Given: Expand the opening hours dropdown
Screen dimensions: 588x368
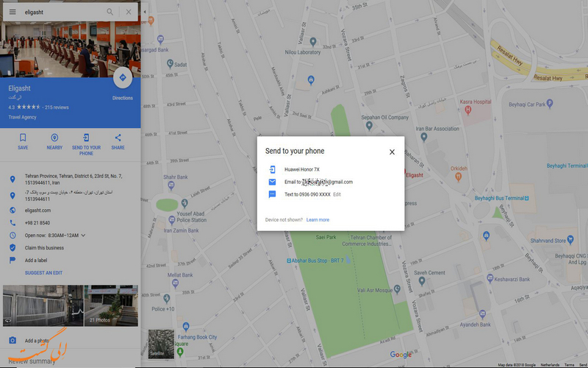Looking at the screenshot, I should pos(83,236).
